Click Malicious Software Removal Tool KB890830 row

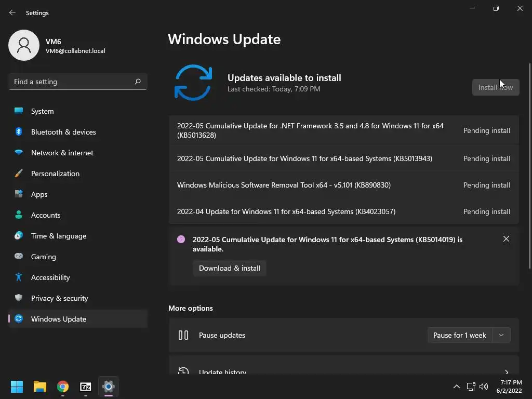tap(344, 185)
